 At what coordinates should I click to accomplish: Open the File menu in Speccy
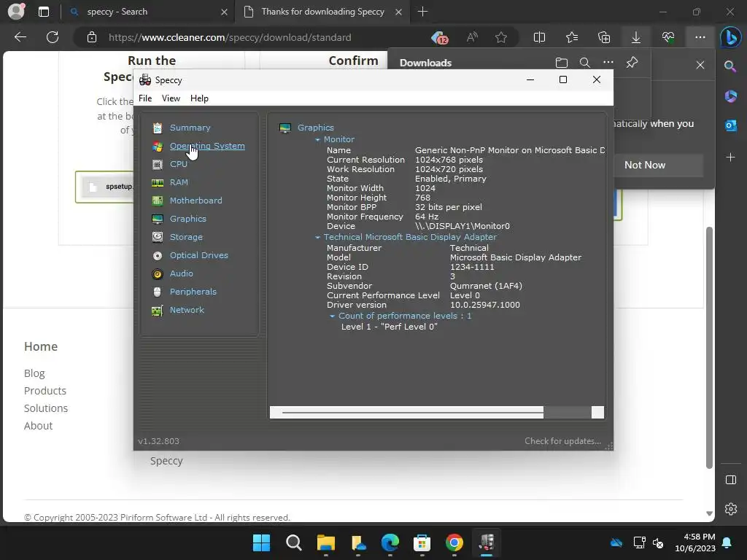pos(145,98)
